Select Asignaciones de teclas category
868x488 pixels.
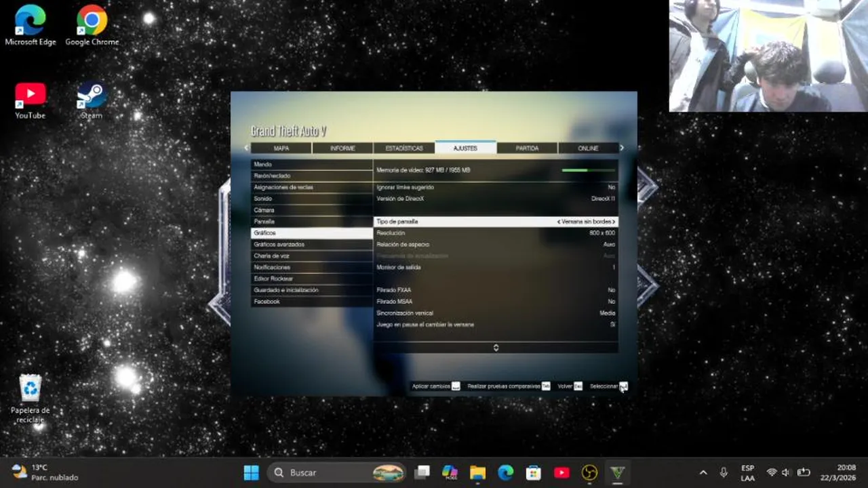[311, 187]
